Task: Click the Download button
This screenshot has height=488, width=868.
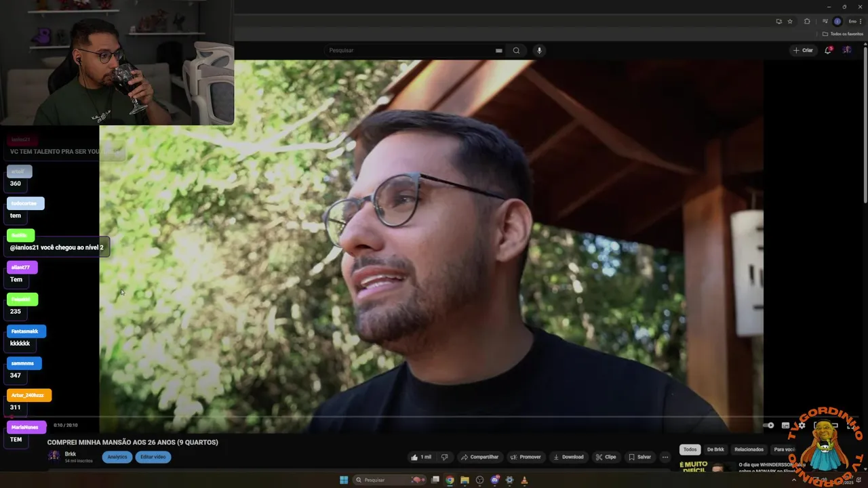Action: click(x=568, y=457)
